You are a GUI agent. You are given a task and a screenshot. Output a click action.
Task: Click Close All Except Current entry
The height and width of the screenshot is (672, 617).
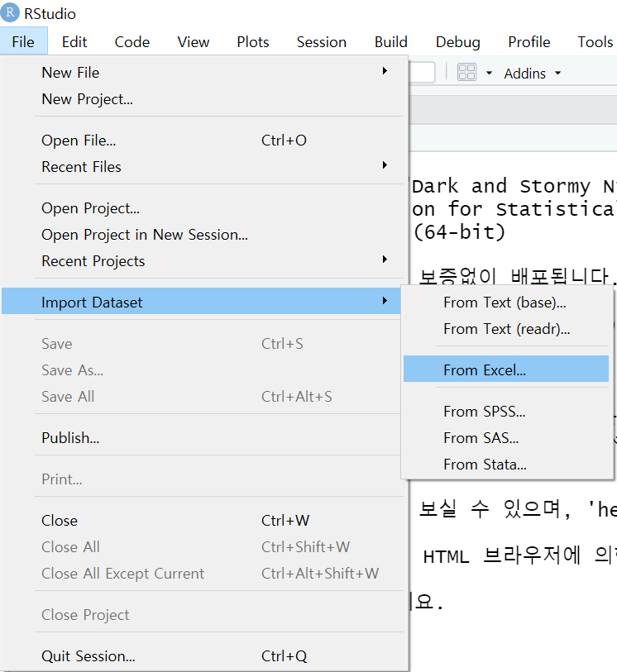[x=201, y=574]
